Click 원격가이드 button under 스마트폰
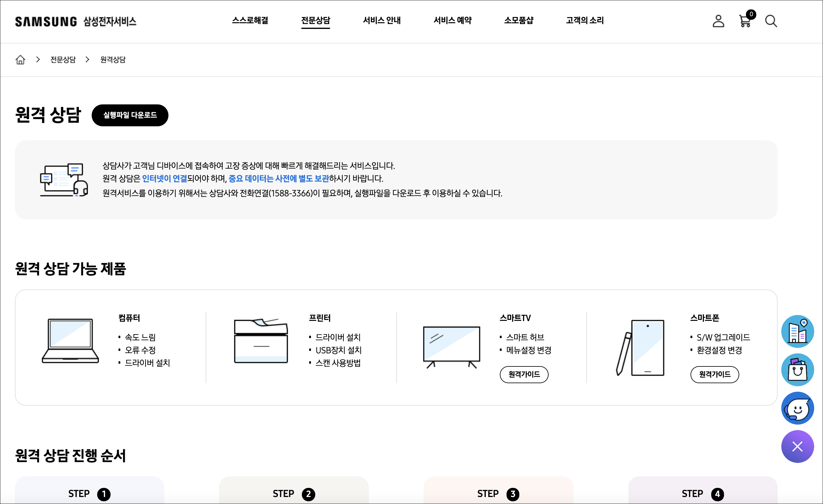This screenshot has height=504, width=823. pyautogui.click(x=715, y=374)
